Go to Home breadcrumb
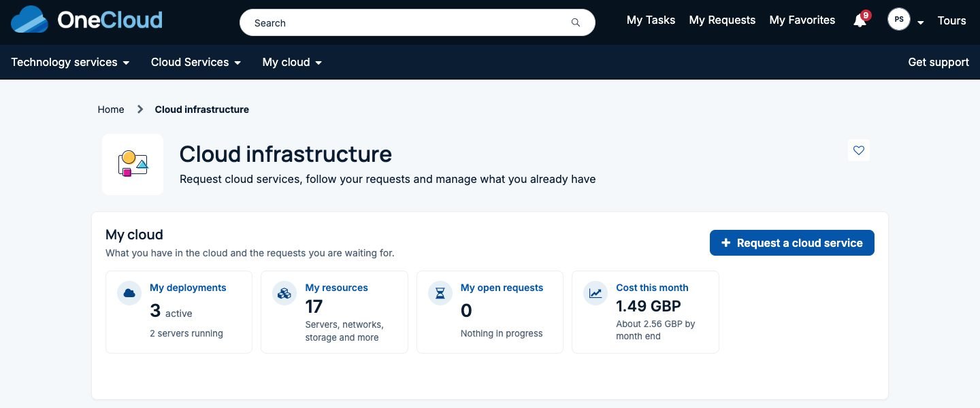 (x=111, y=109)
